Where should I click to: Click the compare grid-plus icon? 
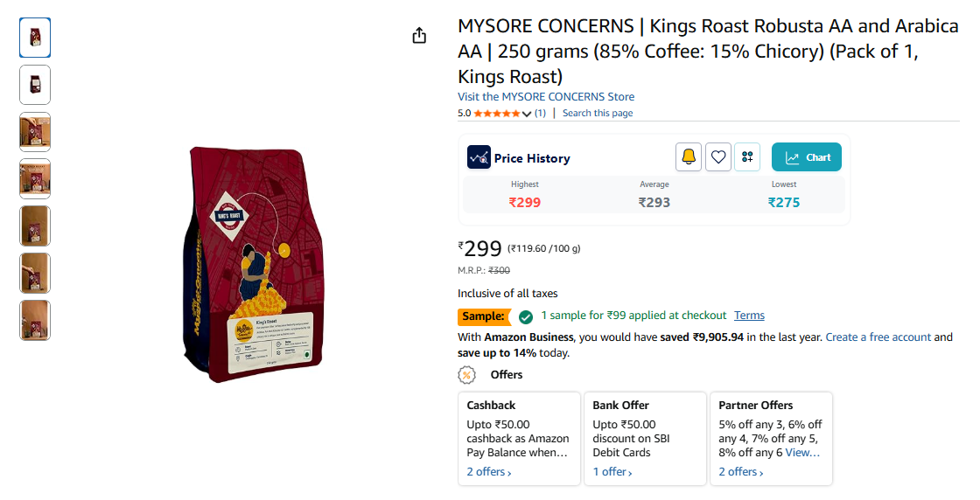(747, 157)
